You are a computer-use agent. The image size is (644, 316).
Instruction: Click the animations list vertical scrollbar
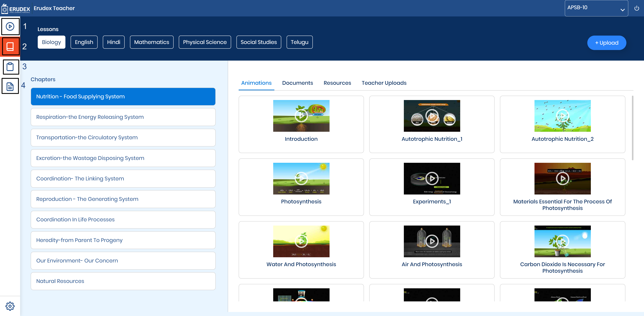pos(632,128)
